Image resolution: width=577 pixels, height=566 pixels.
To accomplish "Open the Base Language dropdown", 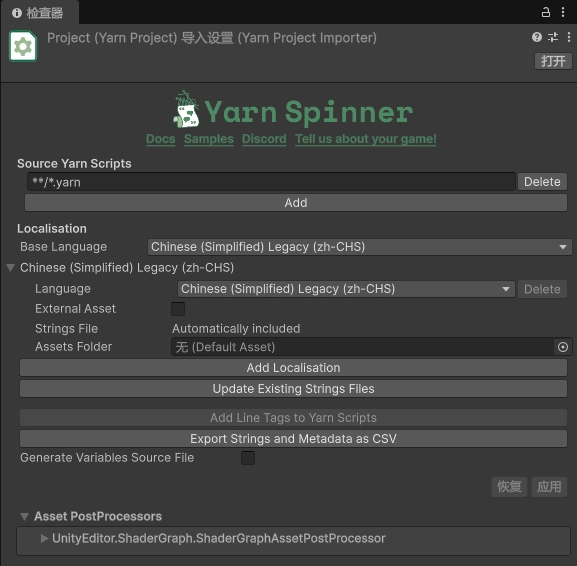I will pos(360,247).
